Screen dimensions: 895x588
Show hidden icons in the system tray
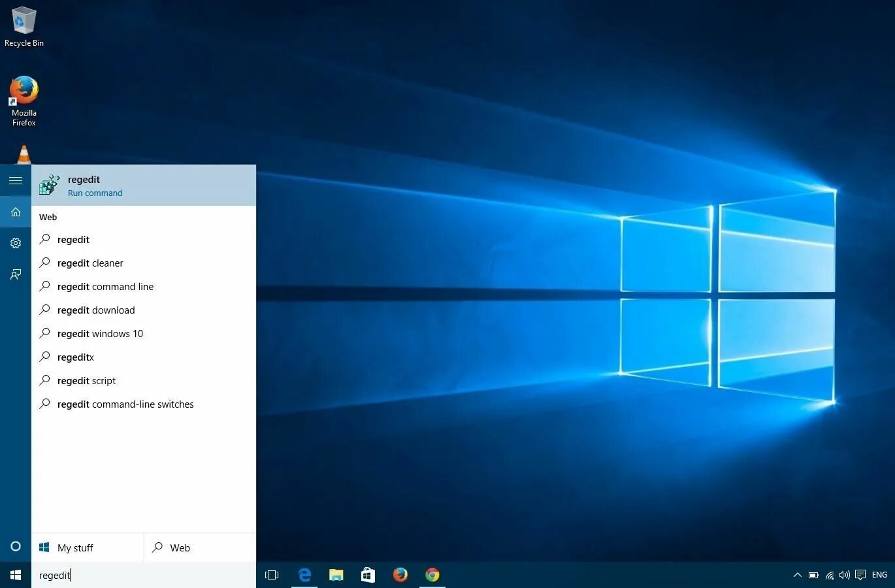pyautogui.click(x=798, y=575)
